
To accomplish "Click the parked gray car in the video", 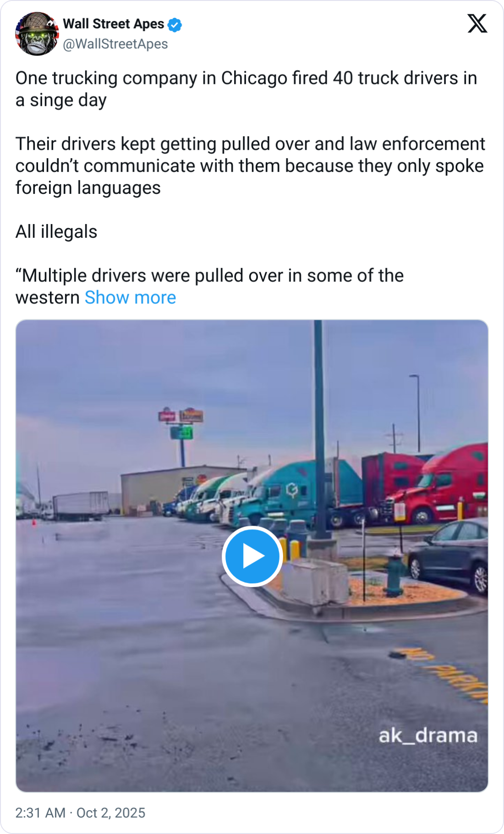I will (x=449, y=554).
